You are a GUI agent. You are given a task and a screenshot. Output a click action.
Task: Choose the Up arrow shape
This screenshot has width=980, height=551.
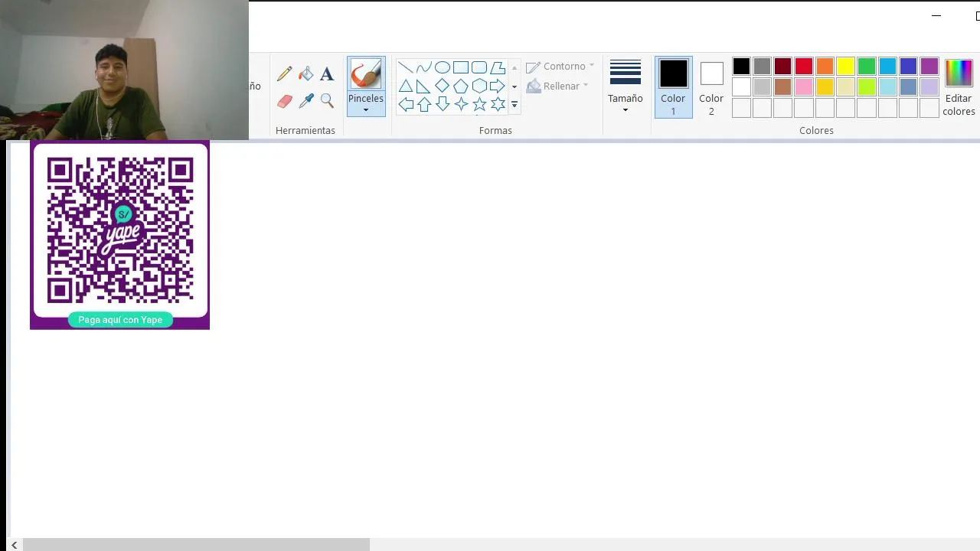click(x=424, y=104)
